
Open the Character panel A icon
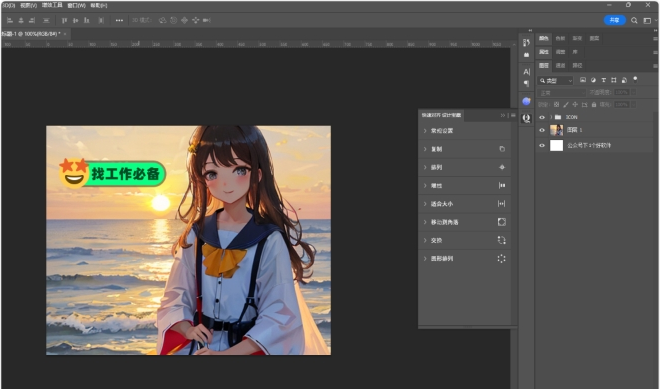click(x=526, y=71)
